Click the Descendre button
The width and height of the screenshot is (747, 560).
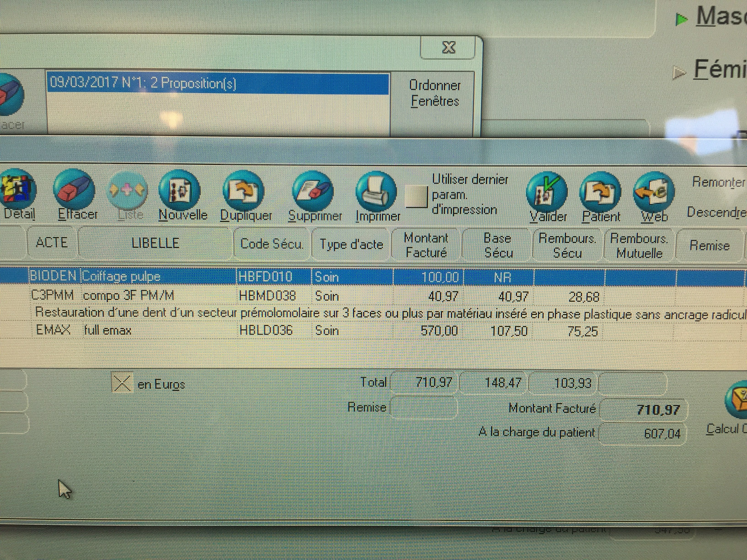717,212
